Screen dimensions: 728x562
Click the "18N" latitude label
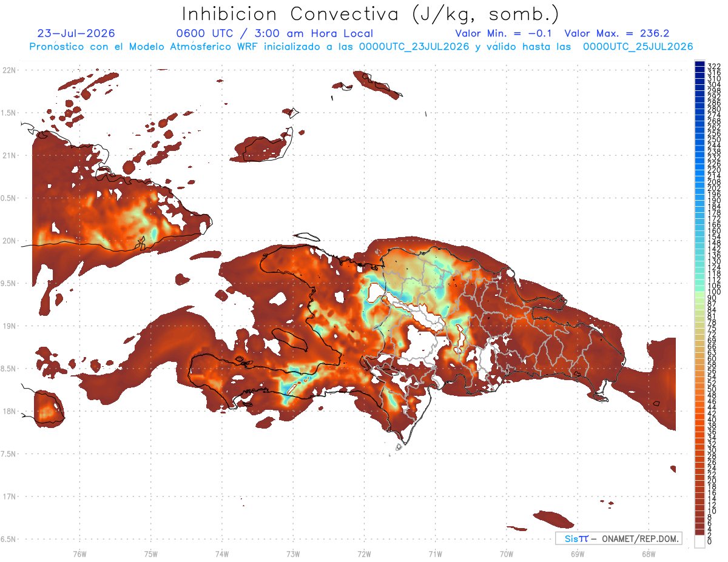(x=9, y=412)
